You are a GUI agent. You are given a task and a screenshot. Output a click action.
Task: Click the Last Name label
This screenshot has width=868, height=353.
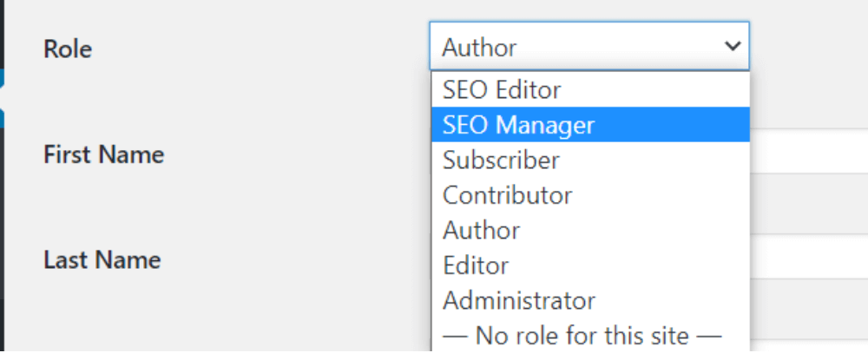pos(102,259)
